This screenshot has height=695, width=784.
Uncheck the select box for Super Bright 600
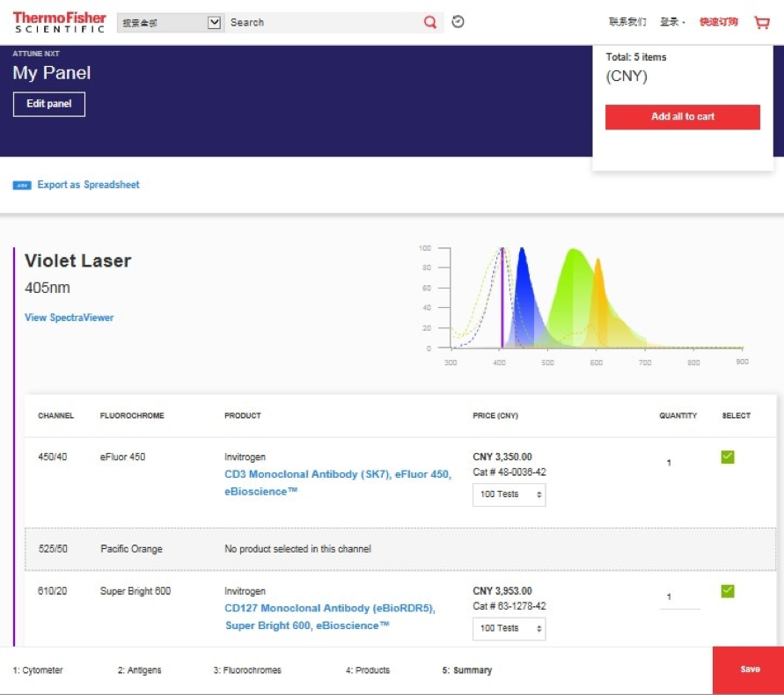(x=728, y=591)
